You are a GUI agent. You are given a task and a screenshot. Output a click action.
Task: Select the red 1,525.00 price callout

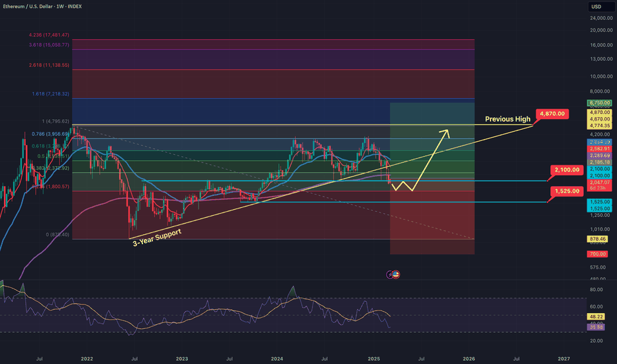(567, 191)
